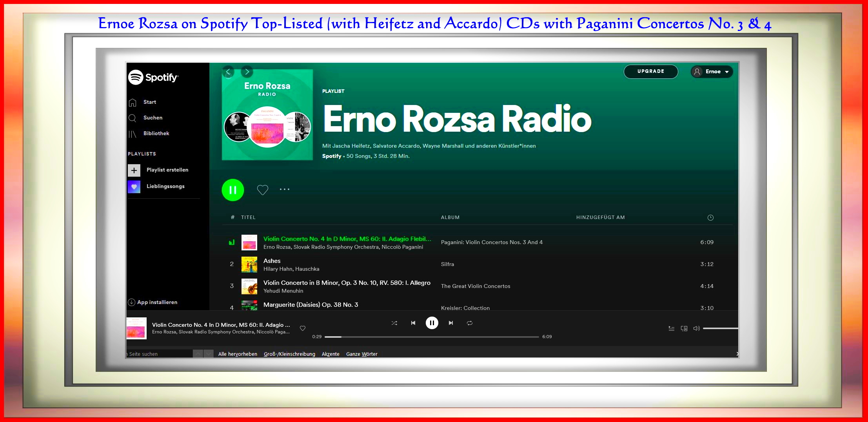
Task: Adjust the volume slider
Action: tap(721, 328)
